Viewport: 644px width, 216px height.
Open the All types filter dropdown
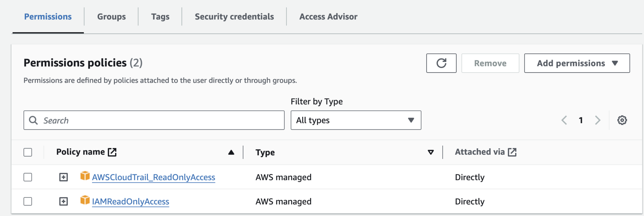point(356,120)
